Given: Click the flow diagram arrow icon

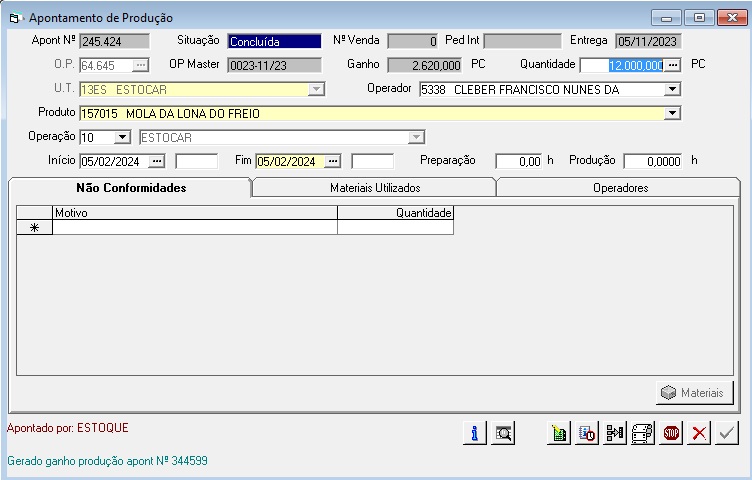Looking at the screenshot, I should pos(615,433).
